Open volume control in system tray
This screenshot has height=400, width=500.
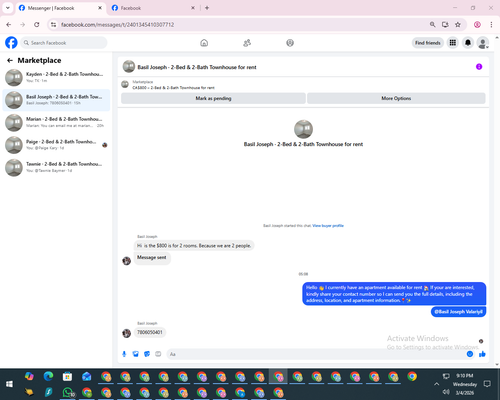click(446, 392)
